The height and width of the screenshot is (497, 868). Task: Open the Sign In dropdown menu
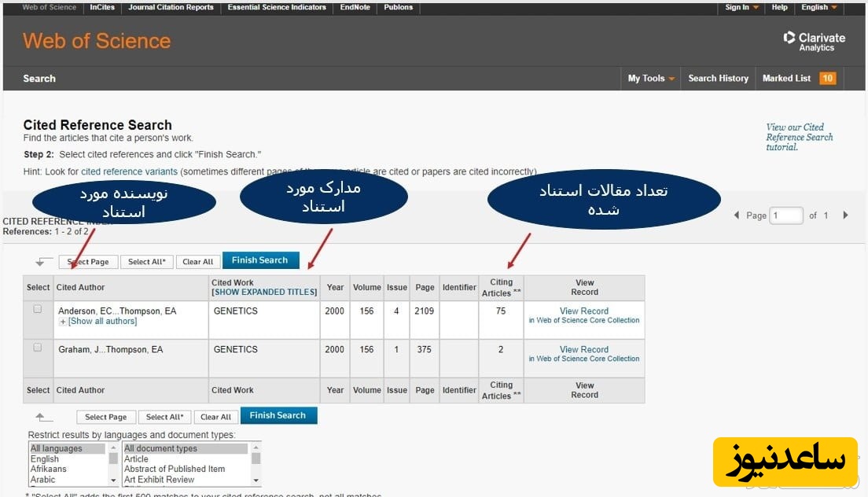pos(741,7)
